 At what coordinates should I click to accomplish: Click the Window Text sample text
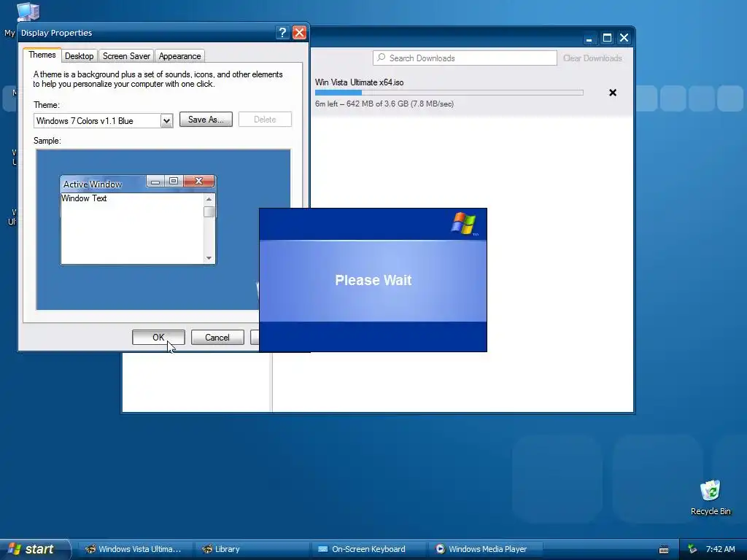coord(84,198)
